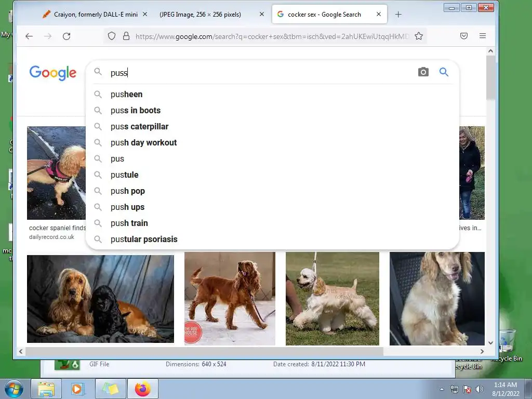Choose the 'pusheen' suggestion
Screen dimensions: 532x399
coord(272,95)
